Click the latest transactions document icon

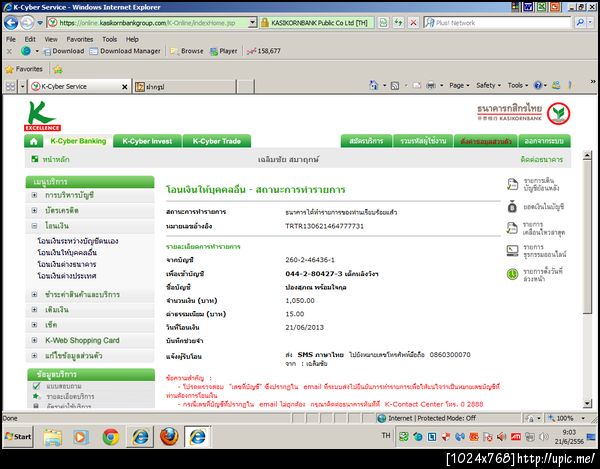512,228
